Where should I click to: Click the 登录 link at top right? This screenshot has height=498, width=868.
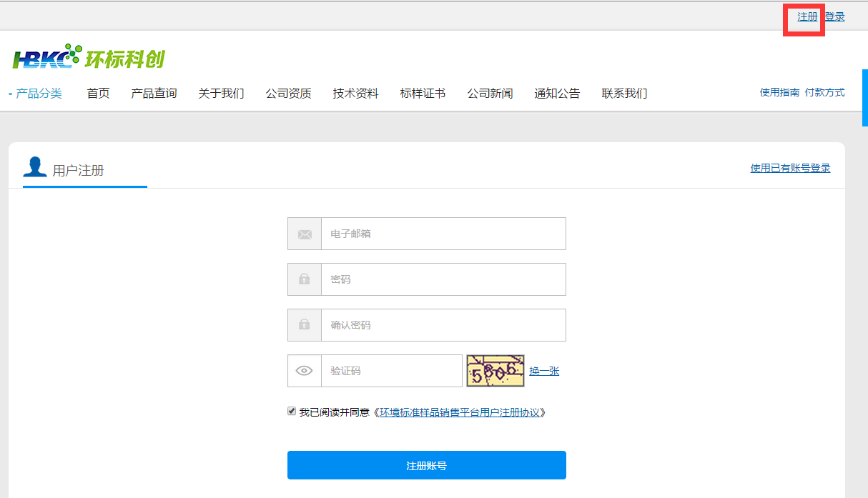(x=835, y=16)
